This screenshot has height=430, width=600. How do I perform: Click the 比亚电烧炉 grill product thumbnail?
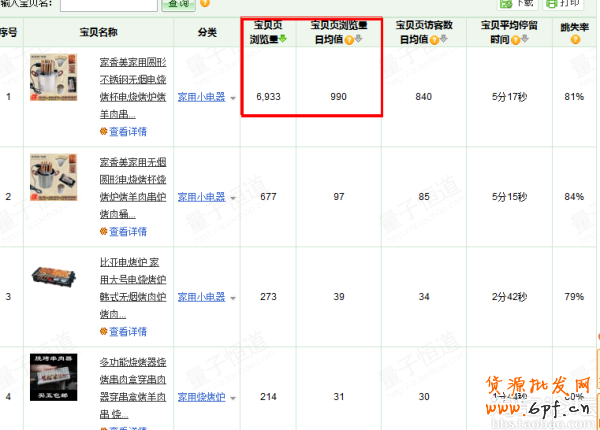pyautogui.click(x=56, y=283)
